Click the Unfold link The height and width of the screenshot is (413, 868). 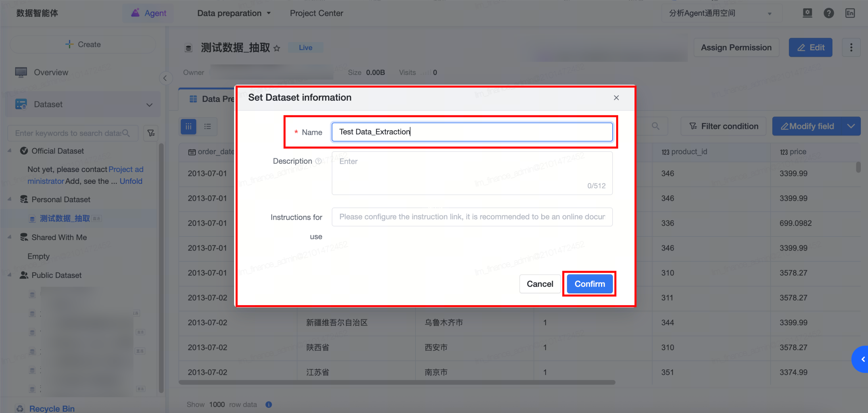(131, 181)
